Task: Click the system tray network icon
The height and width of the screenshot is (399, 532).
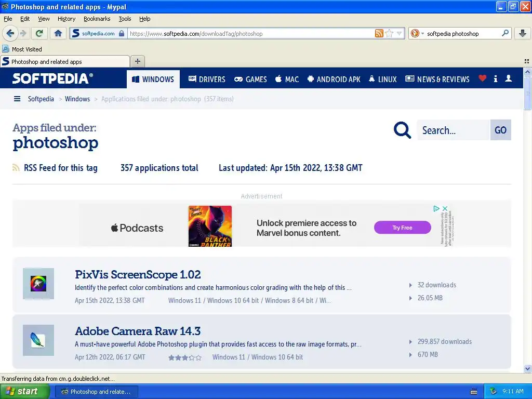Action: (x=494, y=392)
